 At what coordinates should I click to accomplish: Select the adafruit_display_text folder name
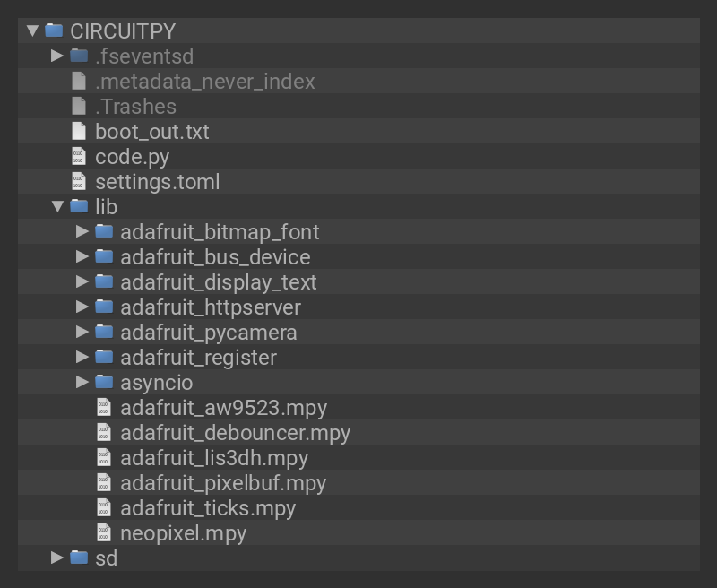coord(219,281)
